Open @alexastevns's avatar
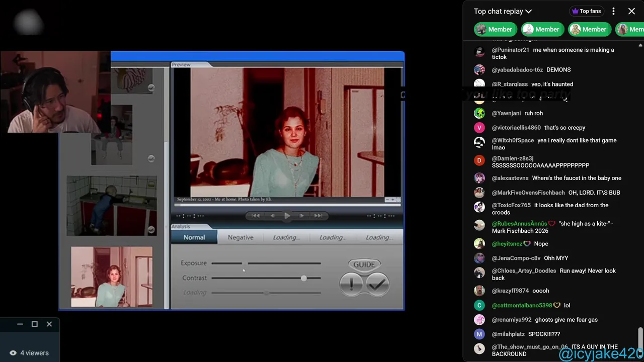The image size is (644, 362). pyautogui.click(x=479, y=178)
